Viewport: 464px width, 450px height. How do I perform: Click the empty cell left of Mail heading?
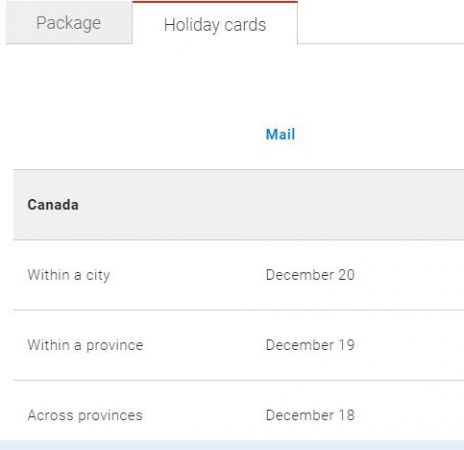[x=133, y=135]
